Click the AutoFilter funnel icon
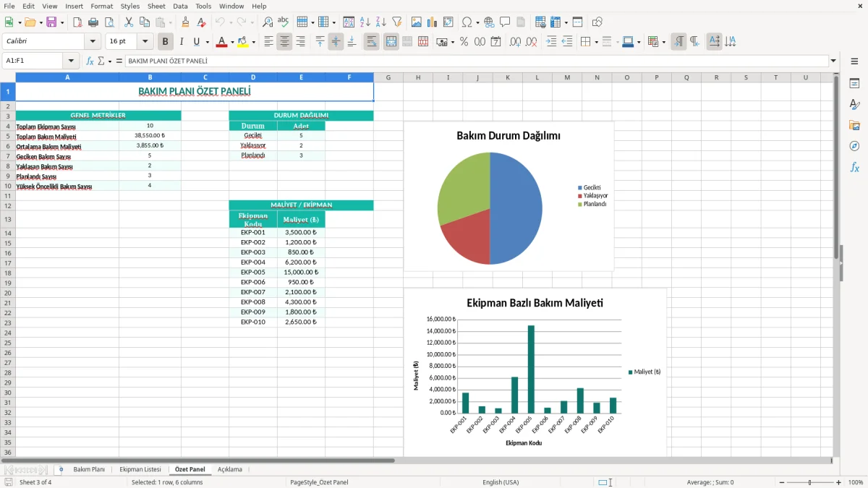868x488 pixels. click(x=397, y=22)
